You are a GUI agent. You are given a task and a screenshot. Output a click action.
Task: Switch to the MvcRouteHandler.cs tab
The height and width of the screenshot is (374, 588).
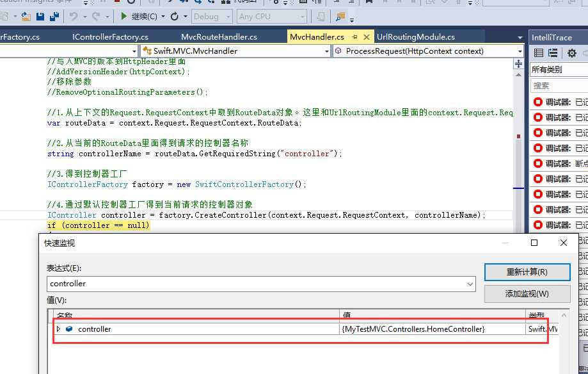219,37
